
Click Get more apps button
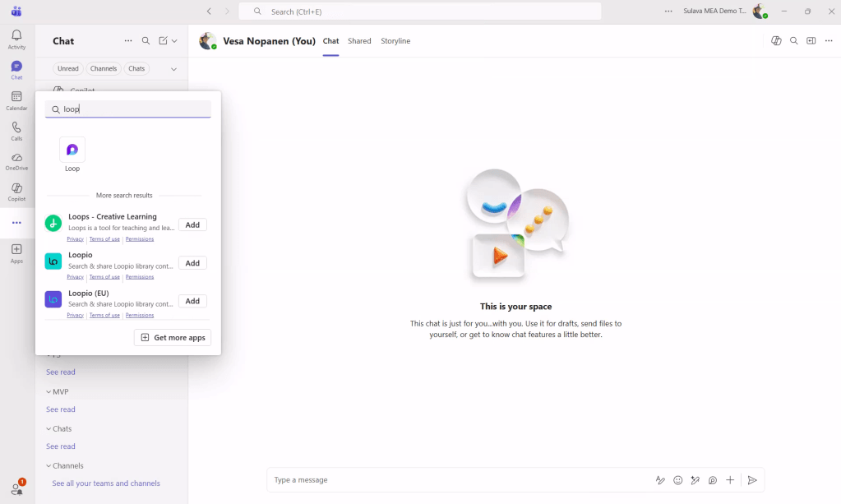click(x=173, y=338)
